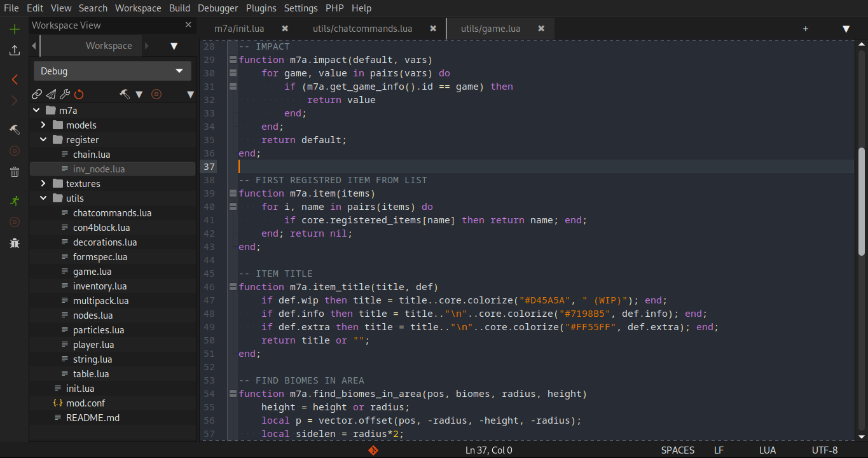Click the editor vertical scrollbar thumb
Image resolution: width=868 pixels, height=458 pixels.
pyautogui.click(x=862, y=200)
